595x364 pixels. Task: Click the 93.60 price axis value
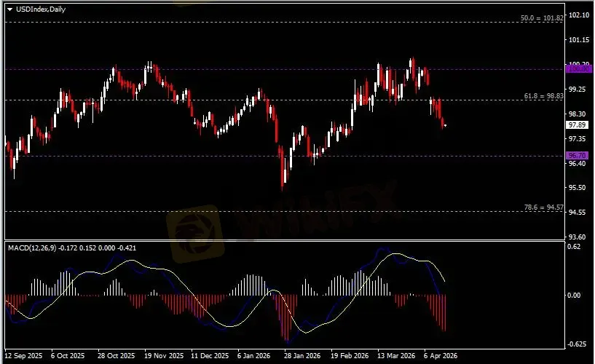pyautogui.click(x=578, y=237)
